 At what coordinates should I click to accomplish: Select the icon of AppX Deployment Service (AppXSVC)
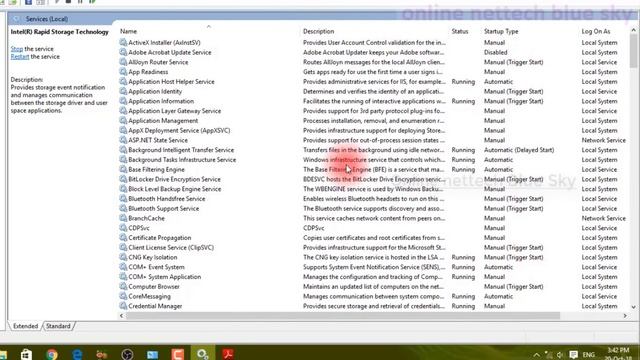(x=123, y=131)
